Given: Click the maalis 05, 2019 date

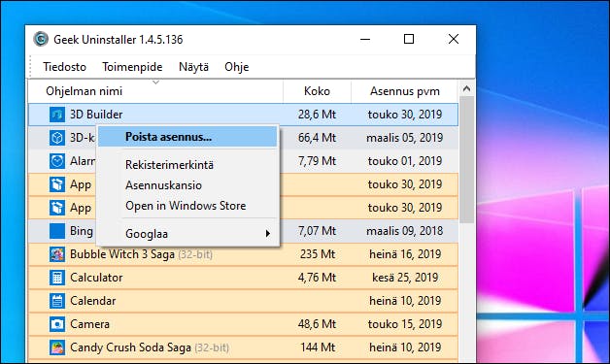Looking at the screenshot, I should pyautogui.click(x=405, y=138).
